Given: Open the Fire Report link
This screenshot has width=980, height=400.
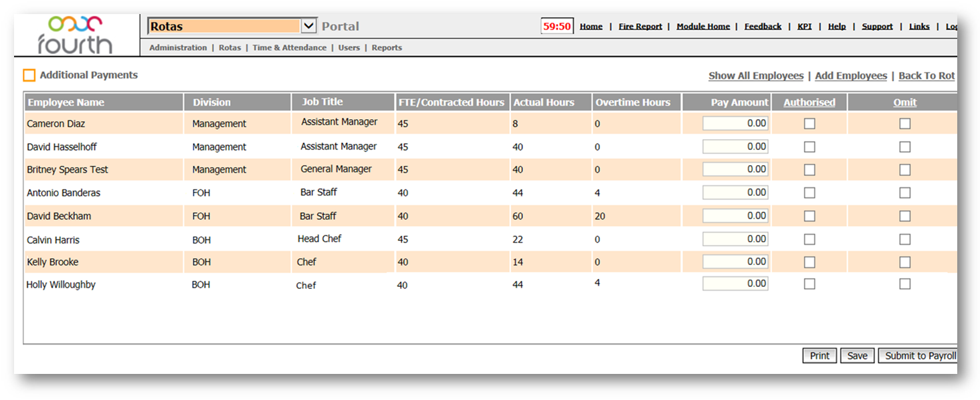Looking at the screenshot, I should click(x=640, y=26).
